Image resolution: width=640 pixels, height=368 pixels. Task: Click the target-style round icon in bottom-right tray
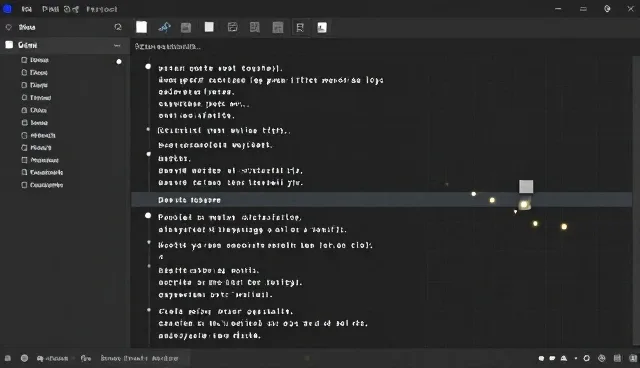[x=602, y=359]
